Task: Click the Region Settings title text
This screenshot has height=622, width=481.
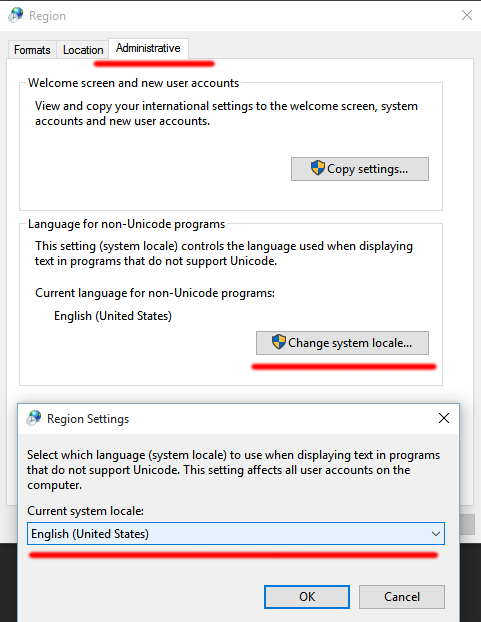Action: tap(88, 419)
